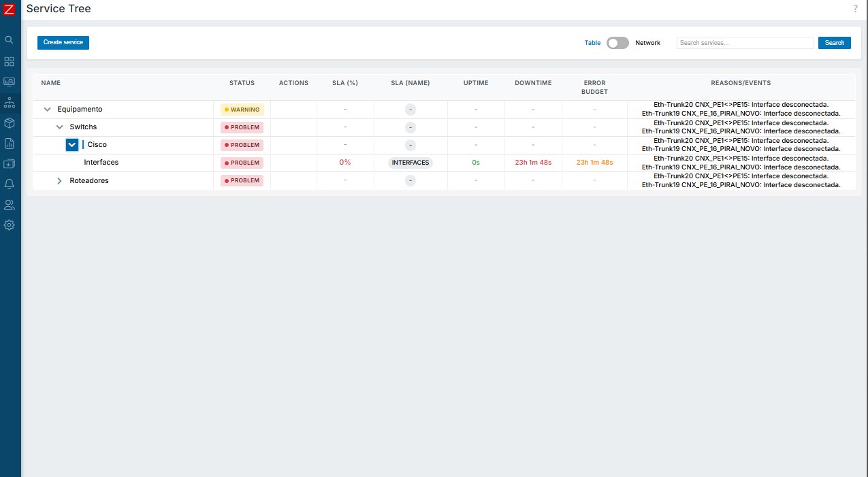Select the Table view label
This screenshot has width=868, height=477.
coord(592,43)
